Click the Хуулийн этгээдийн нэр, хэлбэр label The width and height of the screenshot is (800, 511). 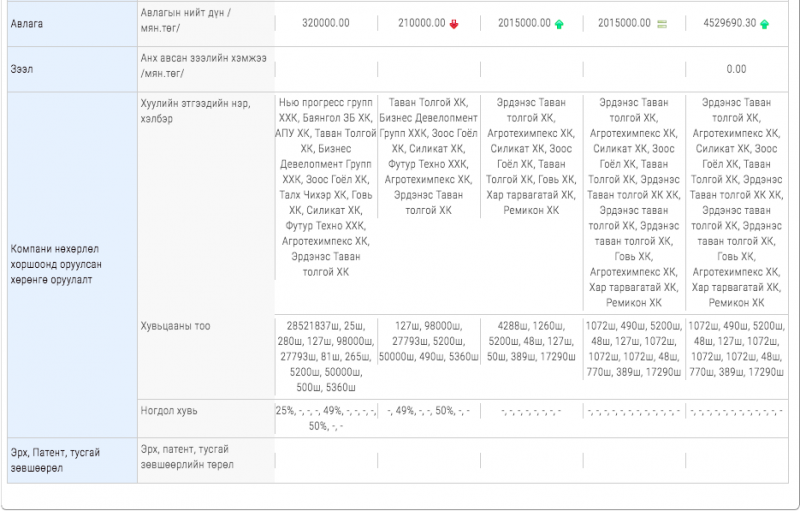[x=196, y=111]
